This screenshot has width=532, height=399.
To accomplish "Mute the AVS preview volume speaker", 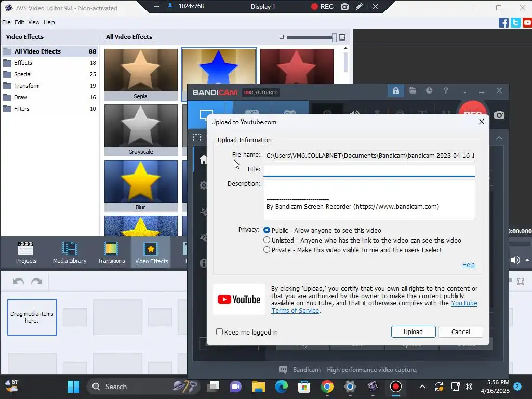I will [x=515, y=260].
